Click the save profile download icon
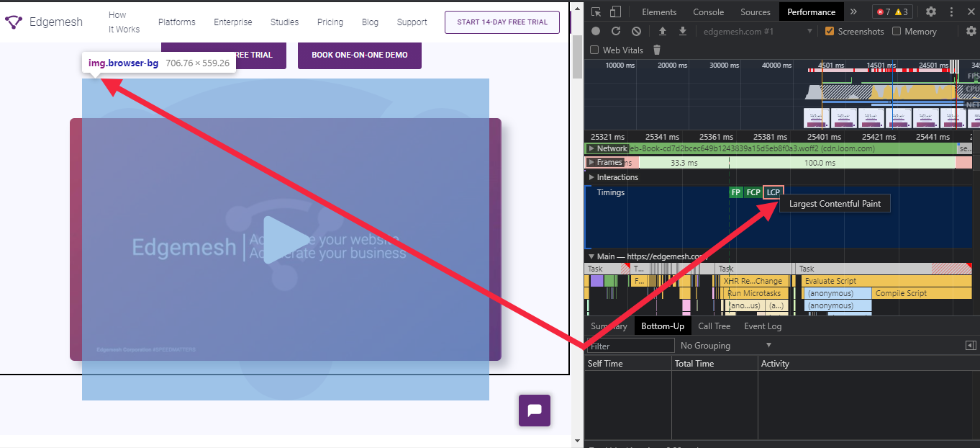Screen dimensions: 980x448 [x=683, y=31]
